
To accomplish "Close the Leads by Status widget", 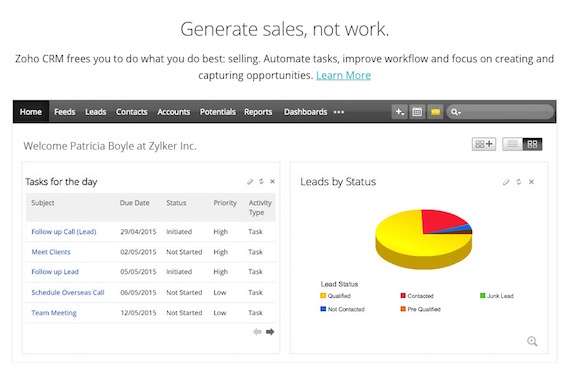I will 531,182.
